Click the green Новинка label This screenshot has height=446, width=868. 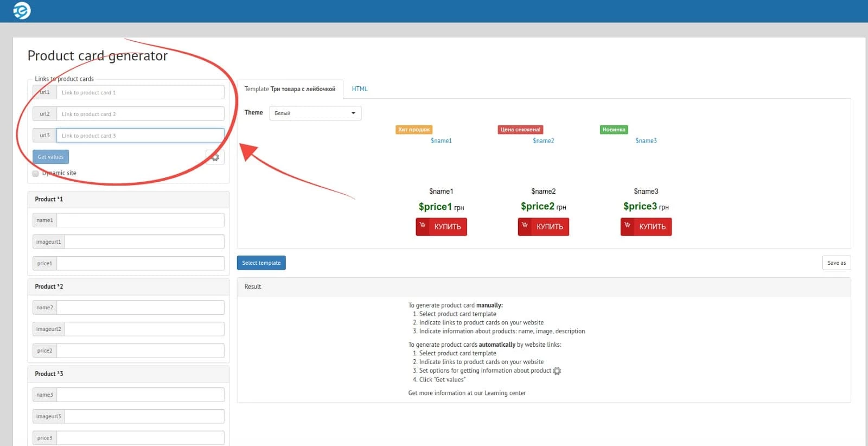tap(614, 130)
